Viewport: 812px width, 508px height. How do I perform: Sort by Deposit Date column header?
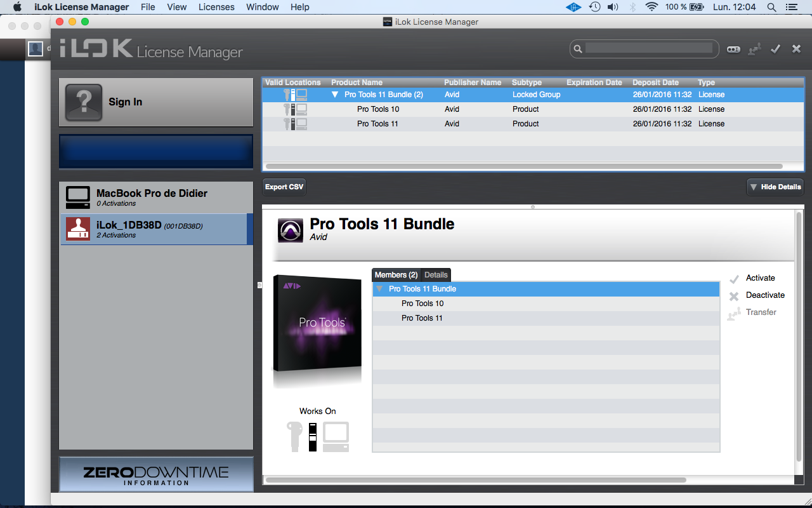coord(655,83)
